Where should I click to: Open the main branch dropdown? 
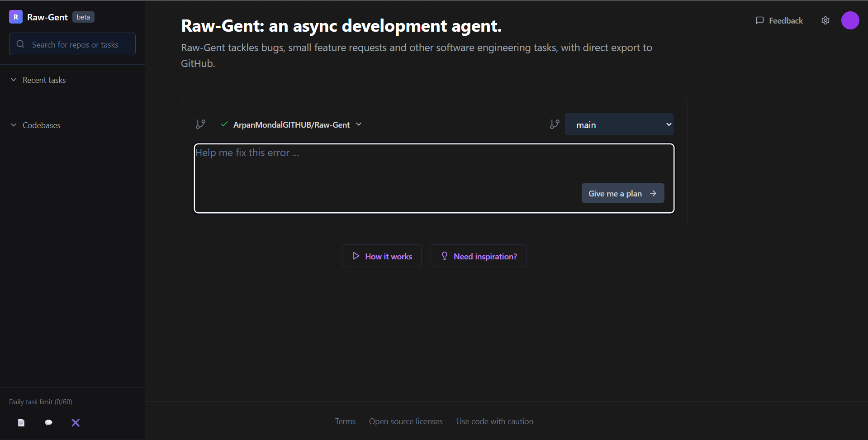point(619,124)
